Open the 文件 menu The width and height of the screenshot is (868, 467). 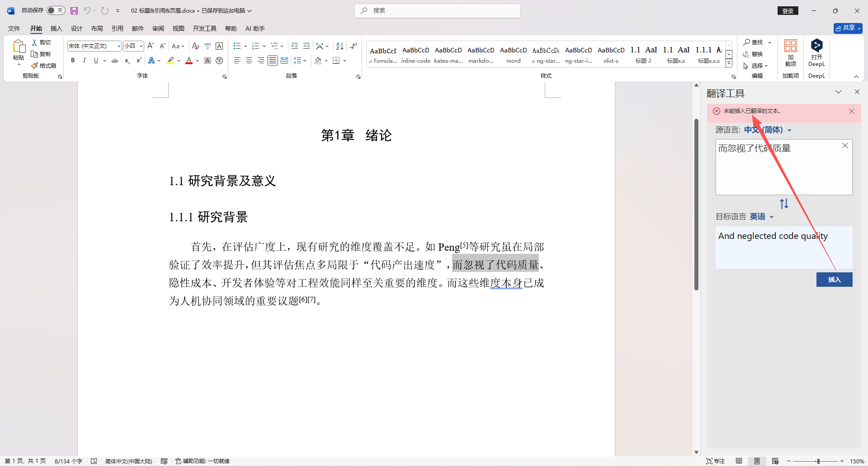pos(14,28)
